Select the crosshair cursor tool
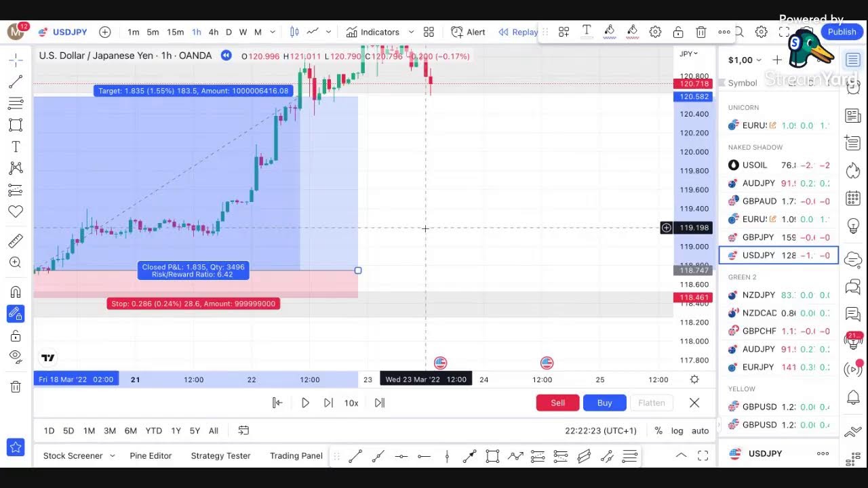 click(16, 60)
